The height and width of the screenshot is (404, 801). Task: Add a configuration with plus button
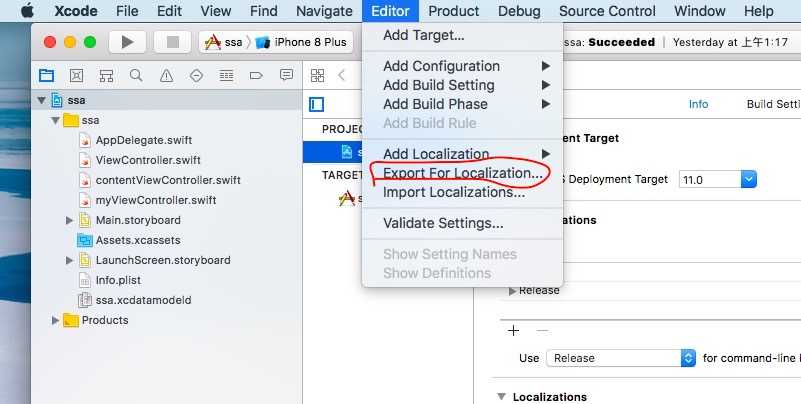tap(513, 330)
